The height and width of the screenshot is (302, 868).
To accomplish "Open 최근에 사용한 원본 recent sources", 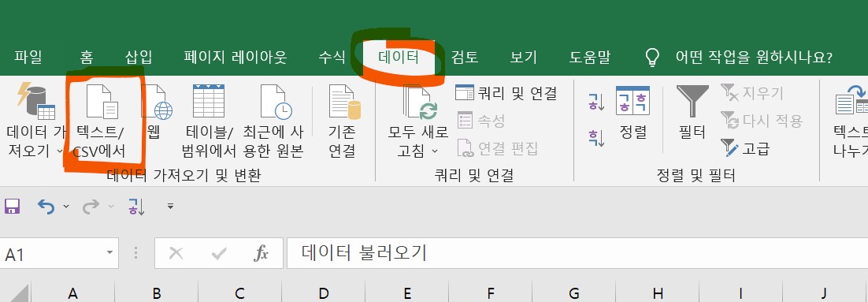I will (273, 120).
